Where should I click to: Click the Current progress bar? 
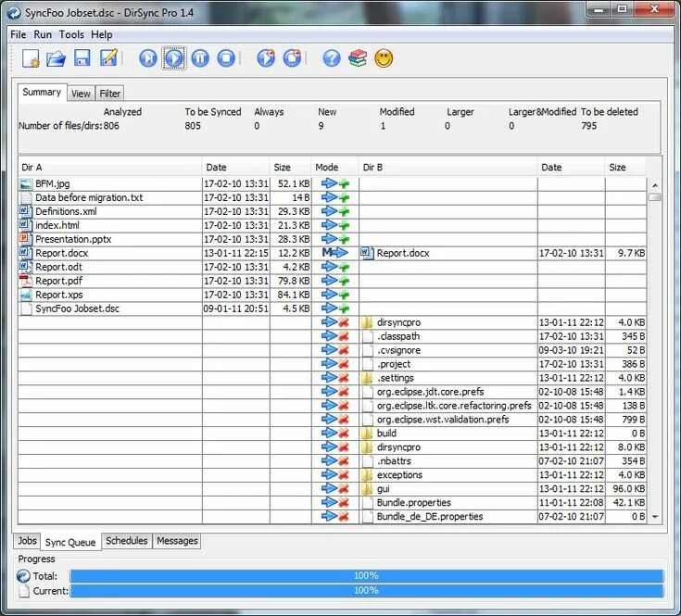point(367,591)
